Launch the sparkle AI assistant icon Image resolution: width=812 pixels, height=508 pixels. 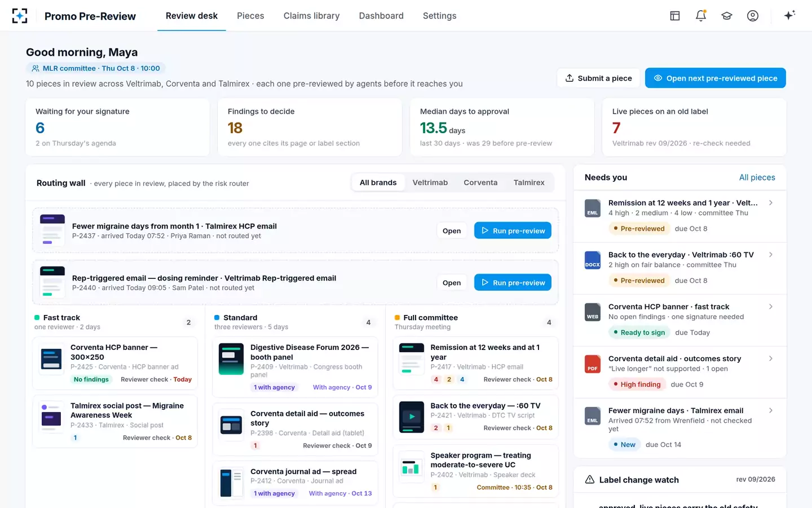tap(789, 15)
